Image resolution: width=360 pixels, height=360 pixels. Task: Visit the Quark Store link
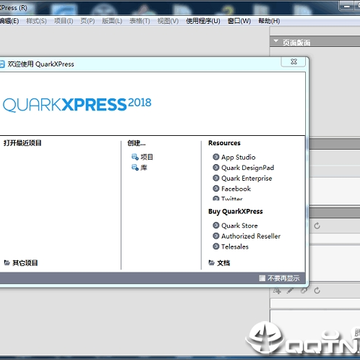coord(235,226)
